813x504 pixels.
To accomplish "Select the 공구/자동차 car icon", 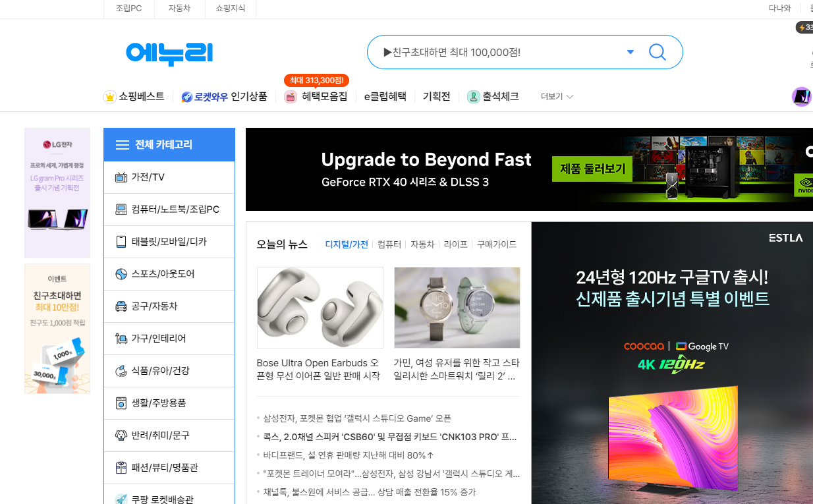I will pos(121,306).
